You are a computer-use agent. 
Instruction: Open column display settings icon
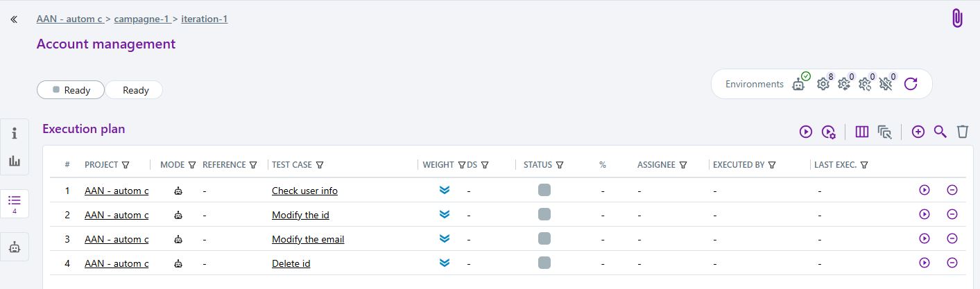(862, 132)
